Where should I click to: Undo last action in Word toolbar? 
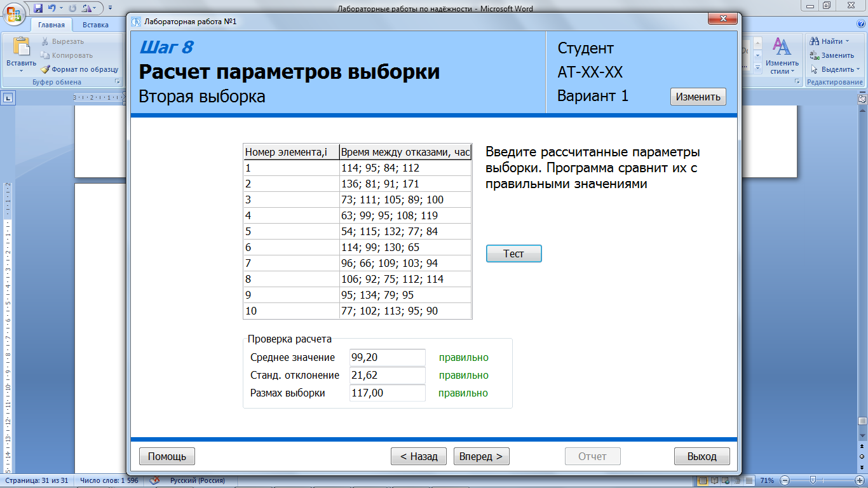pyautogui.click(x=51, y=8)
